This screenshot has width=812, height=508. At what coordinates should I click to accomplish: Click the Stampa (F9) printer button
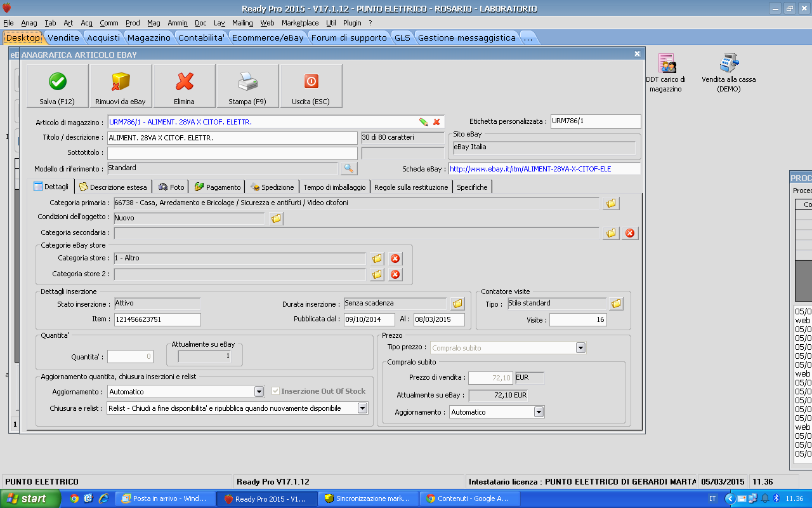(x=248, y=86)
